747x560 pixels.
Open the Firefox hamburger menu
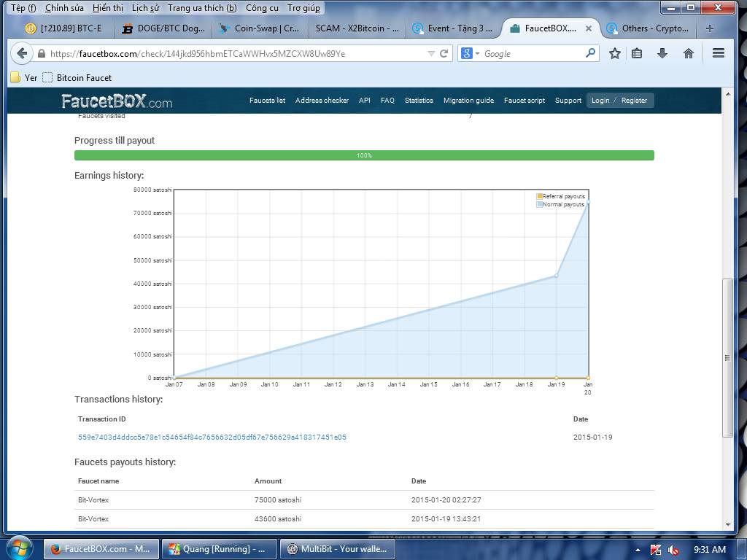[x=719, y=53]
